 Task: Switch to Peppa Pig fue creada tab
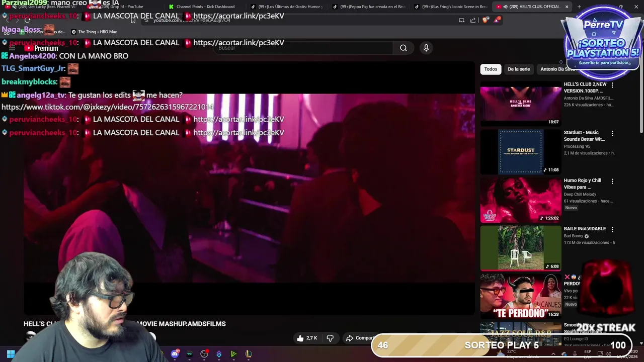tap(370, 7)
